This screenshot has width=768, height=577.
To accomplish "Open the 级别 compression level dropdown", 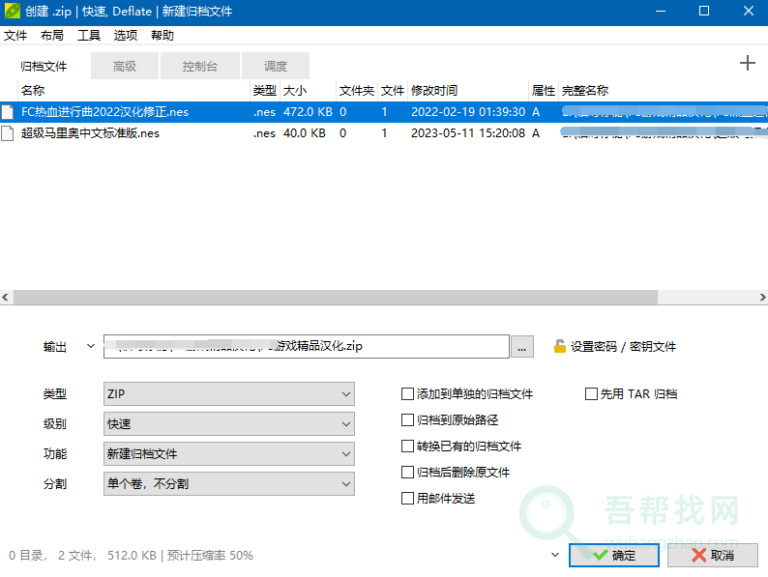I will tap(228, 424).
